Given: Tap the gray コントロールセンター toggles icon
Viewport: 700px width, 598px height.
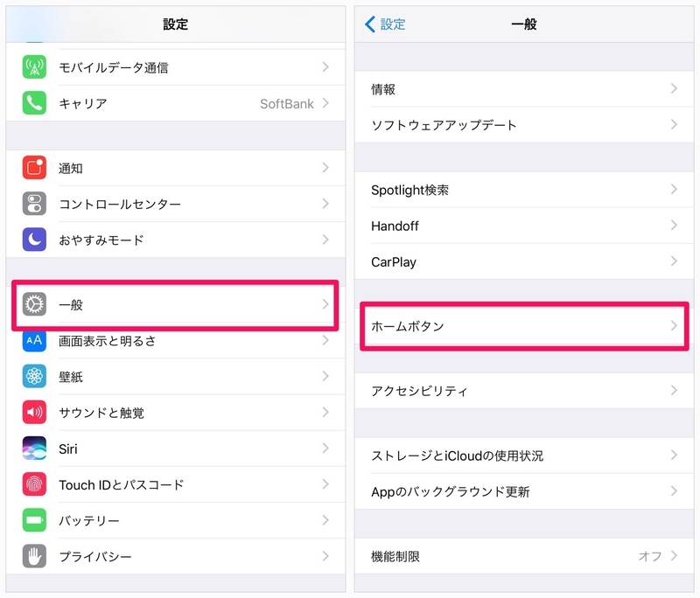Looking at the screenshot, I should point(34,204).
